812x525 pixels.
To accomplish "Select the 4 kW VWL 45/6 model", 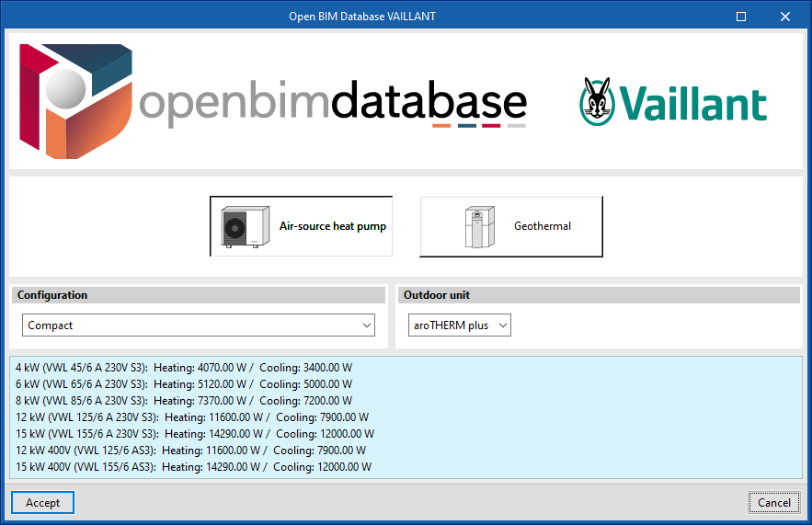I will 183,367.
